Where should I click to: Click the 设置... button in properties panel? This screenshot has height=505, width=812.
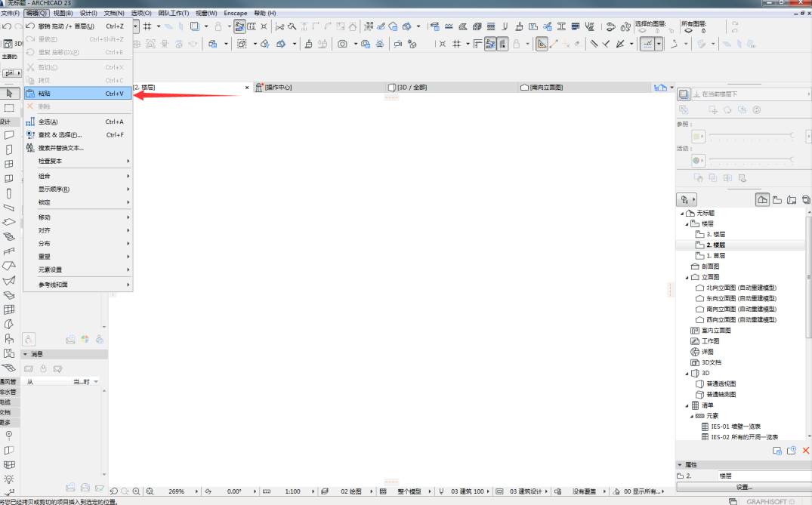[744, 487]
